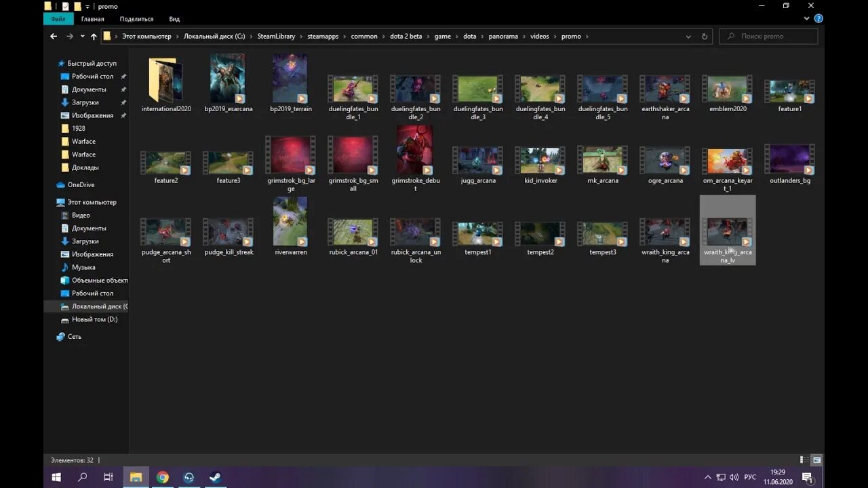Go back with the navigation arrow
Screen dimensions: 868x488
[54, 36]
